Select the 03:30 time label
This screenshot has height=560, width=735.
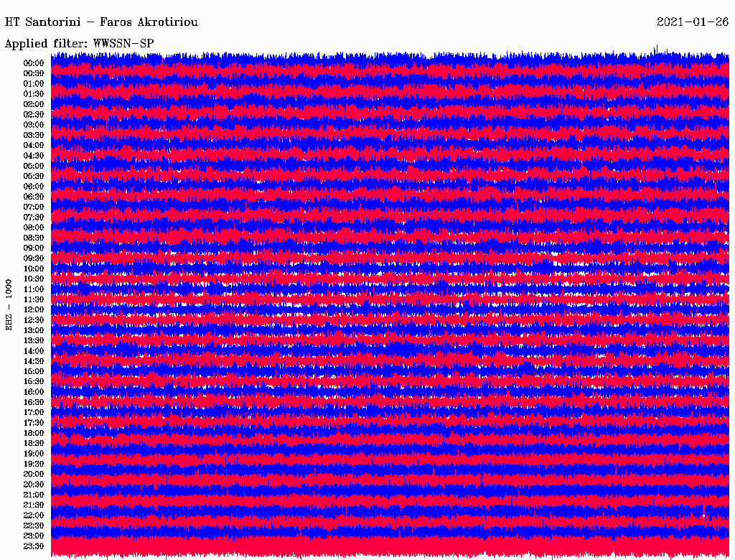[34, 135]
